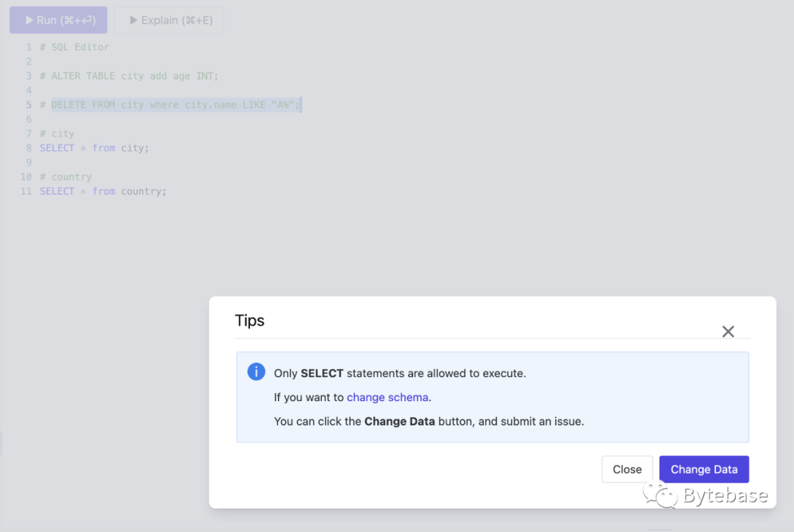The image size is (794, 532).
Task: Click the Bytebase watermark logo
Action: click(705, 495)
